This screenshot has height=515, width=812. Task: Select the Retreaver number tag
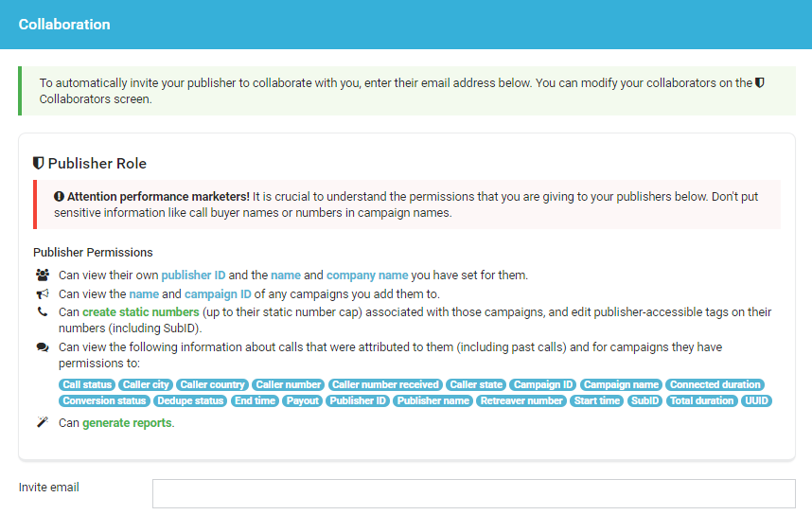click(521, 400)
